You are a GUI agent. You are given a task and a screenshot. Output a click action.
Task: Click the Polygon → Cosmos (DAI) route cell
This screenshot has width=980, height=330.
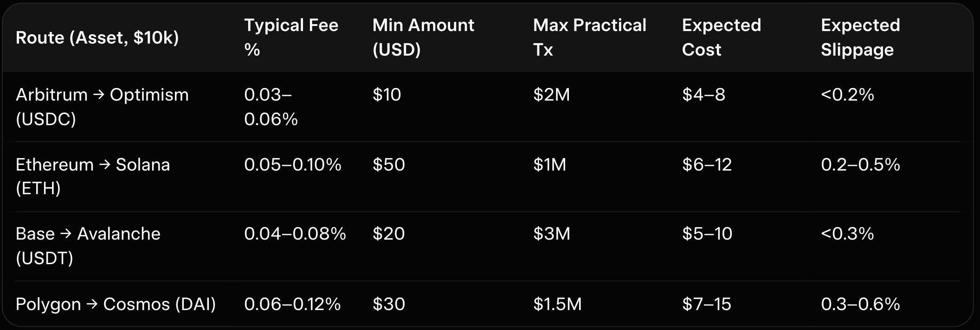116,304
